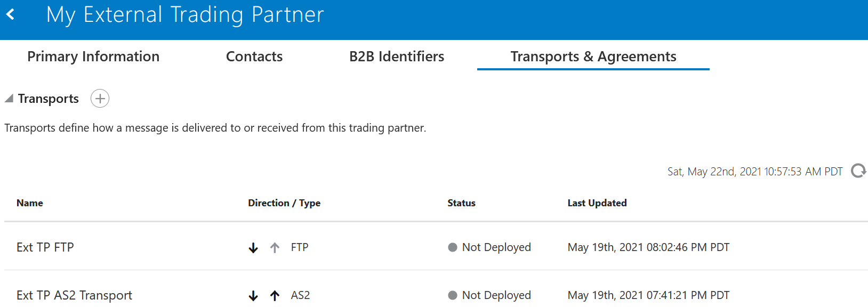Sort by the Name column header
868x307 pixels.
tap(30, 203)
